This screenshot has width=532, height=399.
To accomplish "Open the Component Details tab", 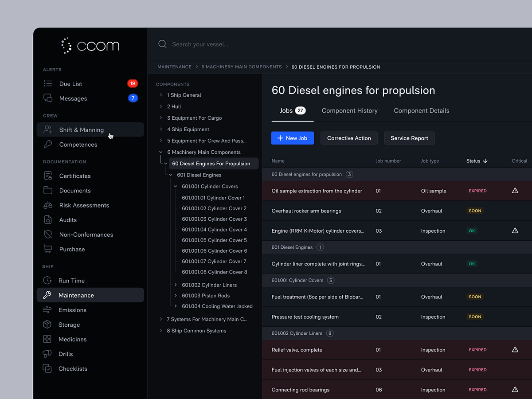I will [x=421, y=111].
